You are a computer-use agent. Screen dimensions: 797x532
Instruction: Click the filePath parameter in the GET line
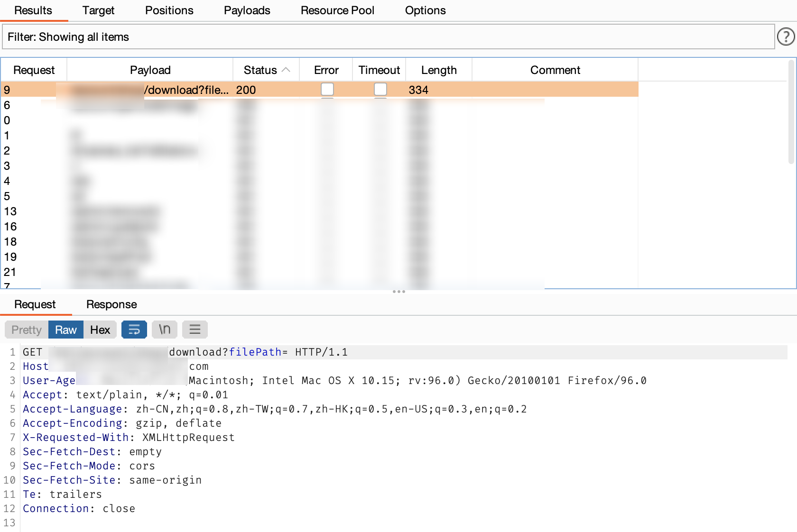255,352
